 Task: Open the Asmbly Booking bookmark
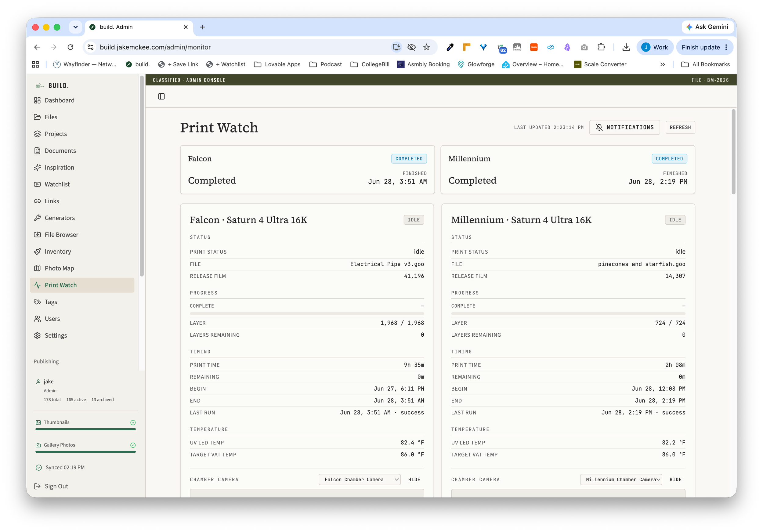click(423, 64)
